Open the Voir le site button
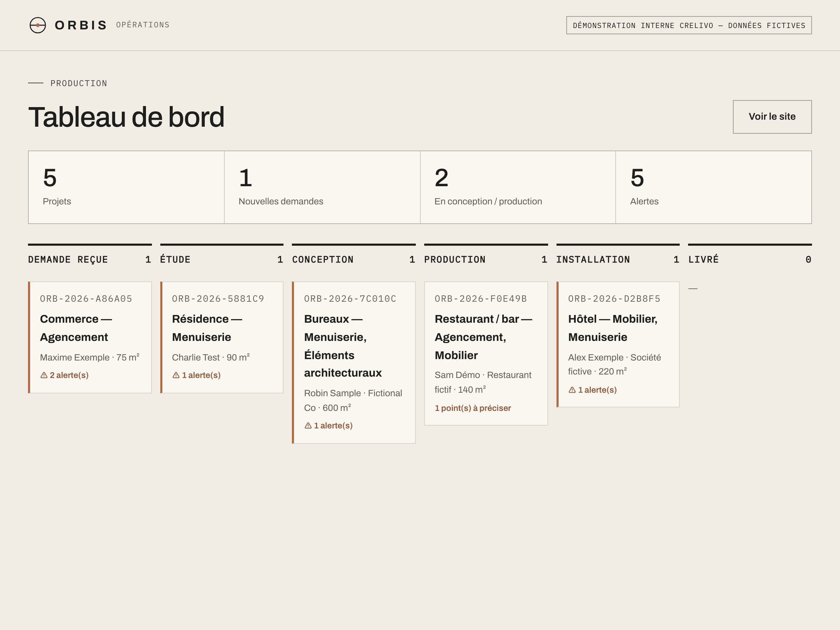Image resolution: width=840 pixels, height=630 pixels. click(772, 117)
